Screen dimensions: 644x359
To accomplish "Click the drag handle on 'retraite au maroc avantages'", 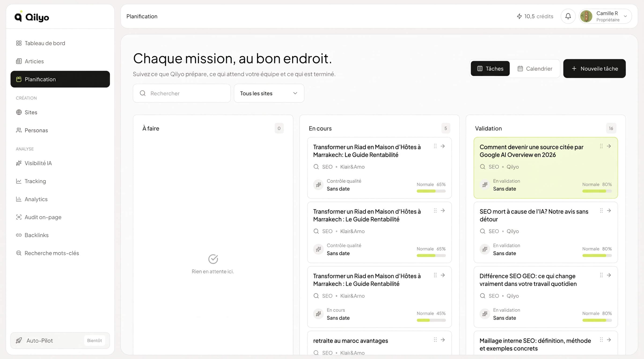I will (x=435, y=340).
